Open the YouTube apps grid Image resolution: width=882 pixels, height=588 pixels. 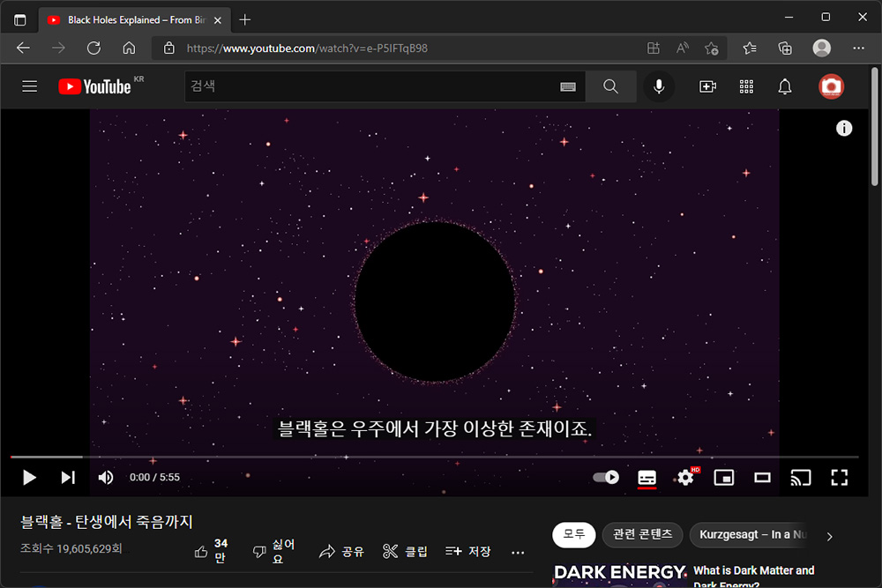pos(746,86)
